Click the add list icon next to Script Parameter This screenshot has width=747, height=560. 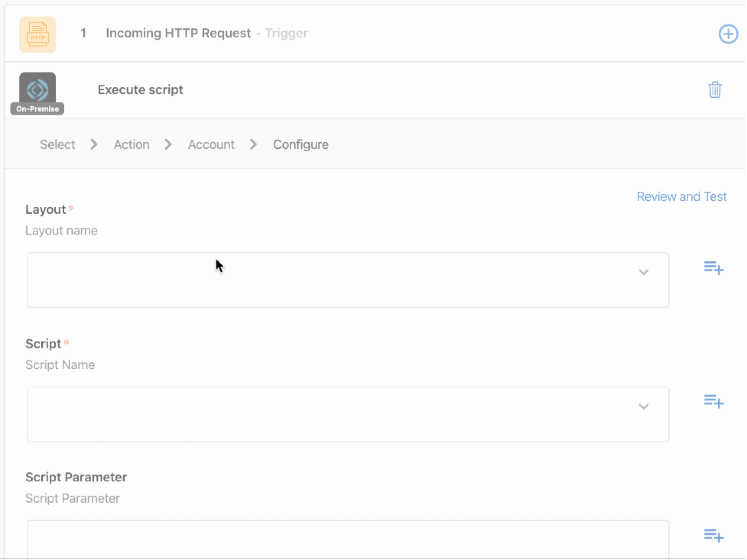click(714, 535)
